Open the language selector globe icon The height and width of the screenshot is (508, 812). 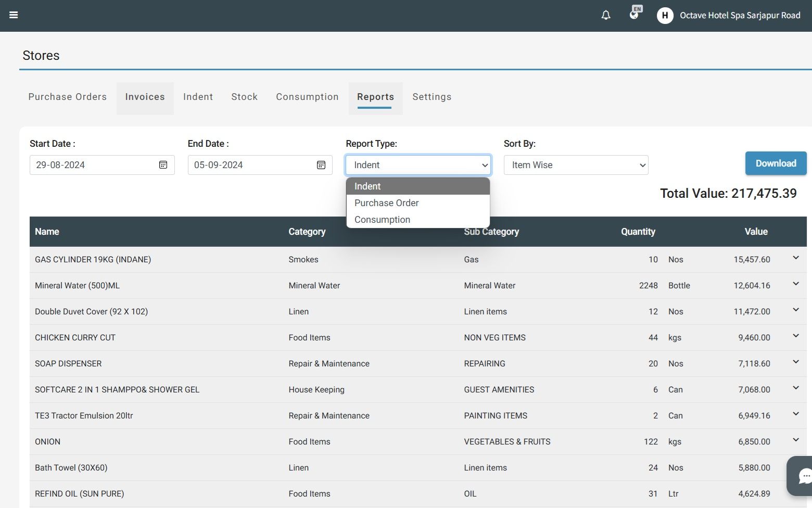634,14
